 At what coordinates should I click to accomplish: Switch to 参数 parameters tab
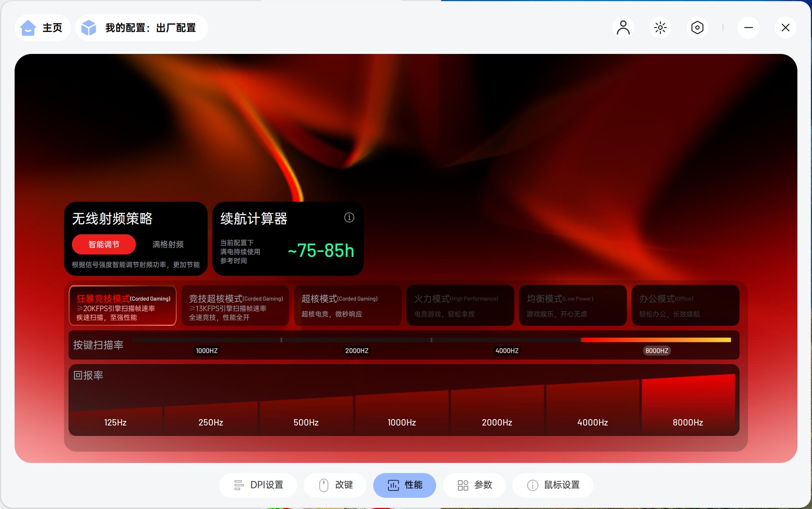point(474,485)
